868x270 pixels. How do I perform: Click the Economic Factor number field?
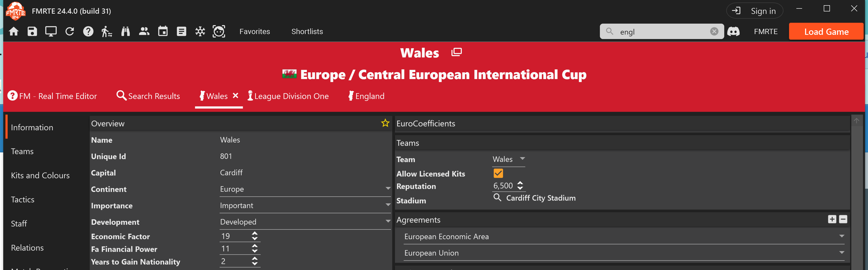click(235, 236)
